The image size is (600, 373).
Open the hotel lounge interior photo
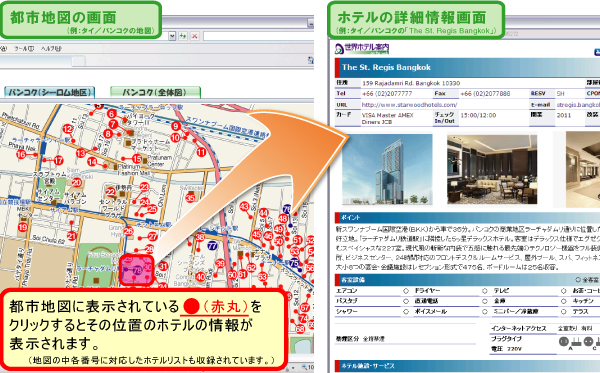tap(492, 170)
